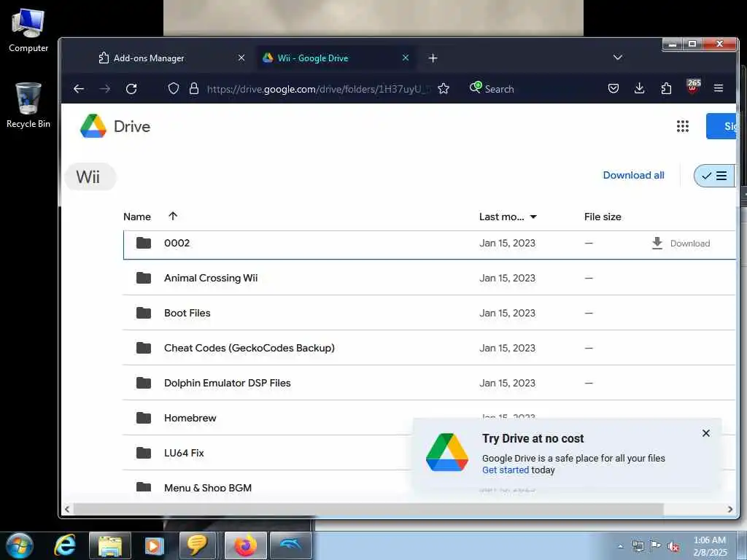Open the Action Center flag tray icon
Screen dimensions: 747x560
coord(655,546)
